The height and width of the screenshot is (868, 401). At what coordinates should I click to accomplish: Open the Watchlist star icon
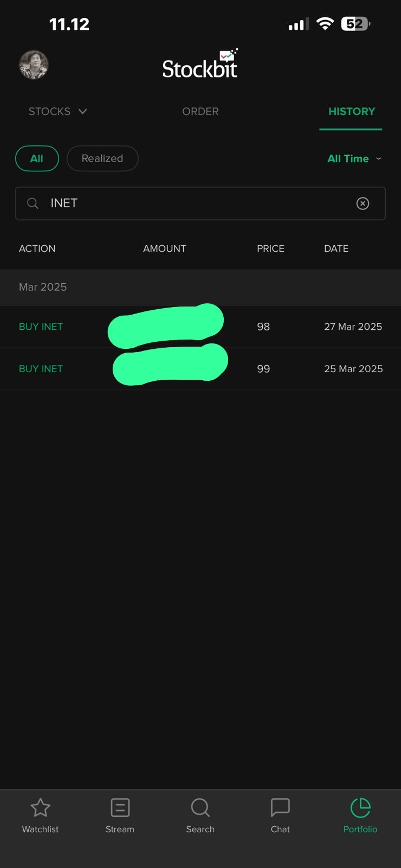point(40,808)
